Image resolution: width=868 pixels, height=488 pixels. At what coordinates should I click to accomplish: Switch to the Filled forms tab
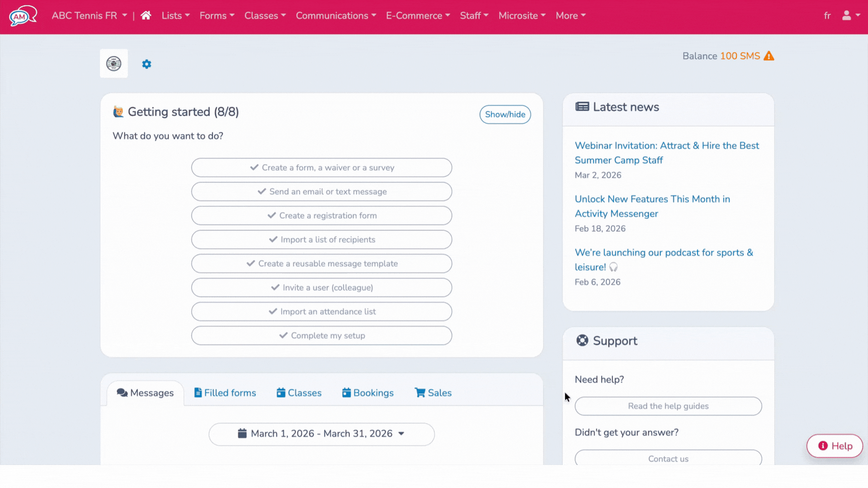[x=225, y=393]
